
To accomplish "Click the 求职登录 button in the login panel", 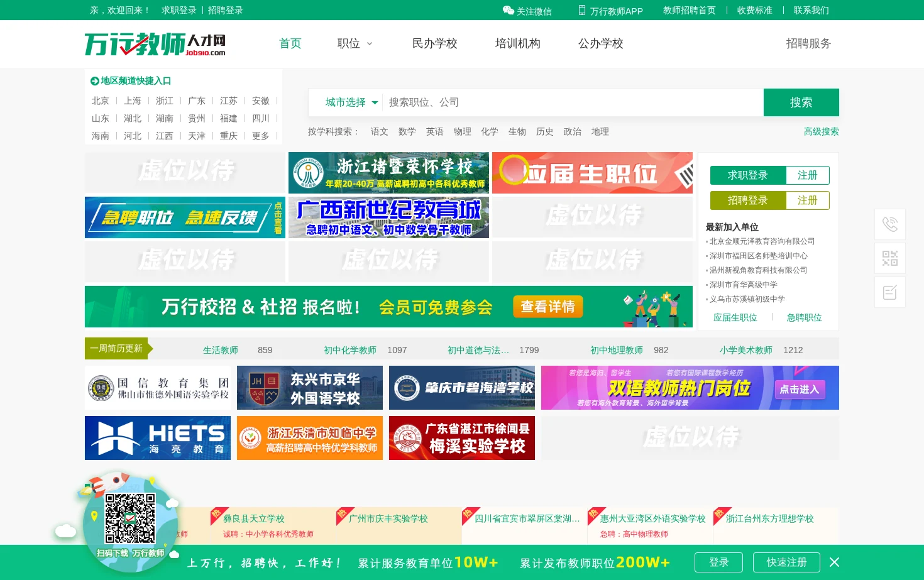I will click(x=748, y=175).
